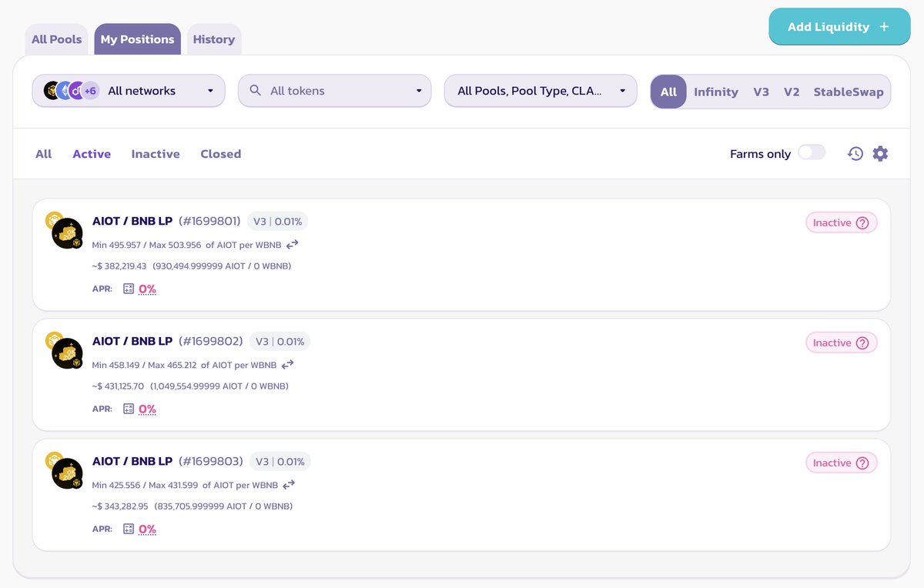This screenshot has height=588, width=924.
Task: Swap price direction for position #1699803
Action: point(290,485)
